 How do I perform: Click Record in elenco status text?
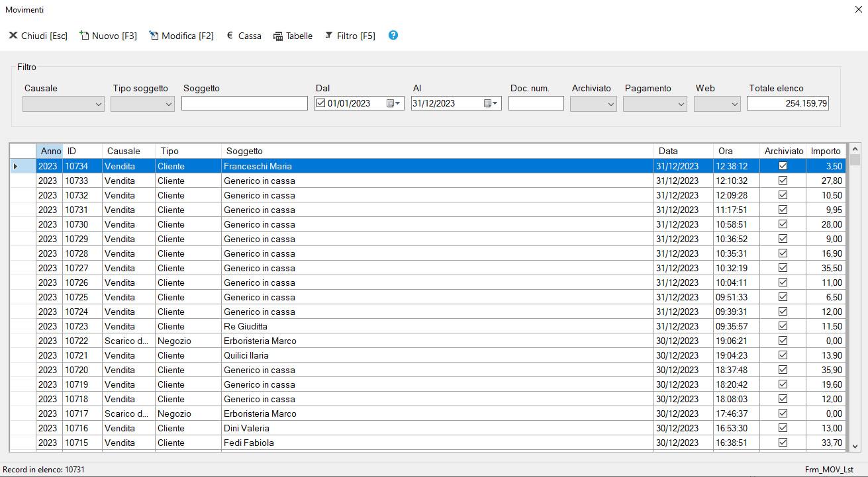click(x=44, y=470)
